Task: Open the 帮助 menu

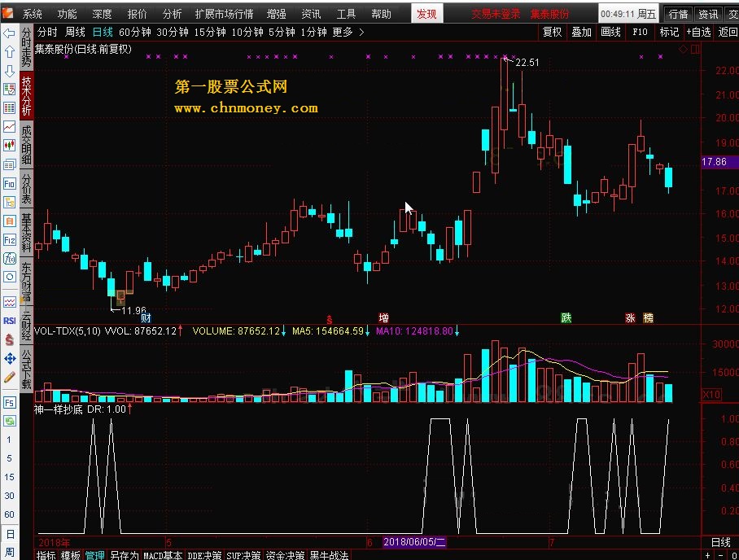Action: 381,14
